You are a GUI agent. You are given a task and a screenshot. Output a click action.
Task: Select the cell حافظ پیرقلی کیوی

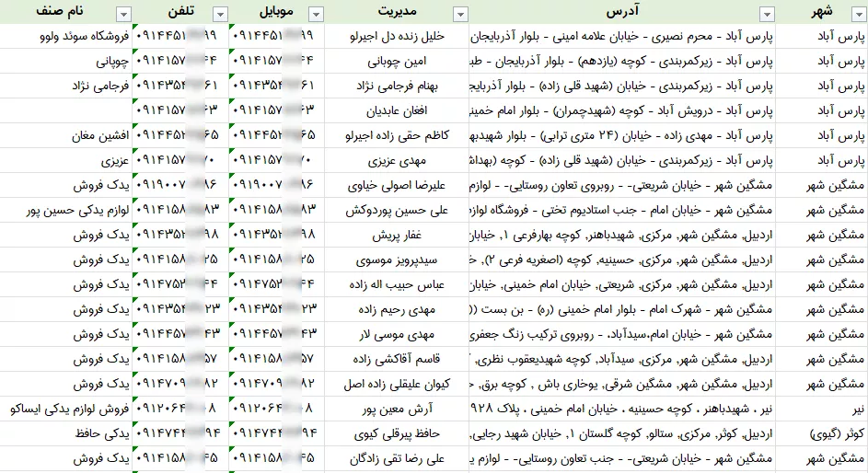pos(397,434)
